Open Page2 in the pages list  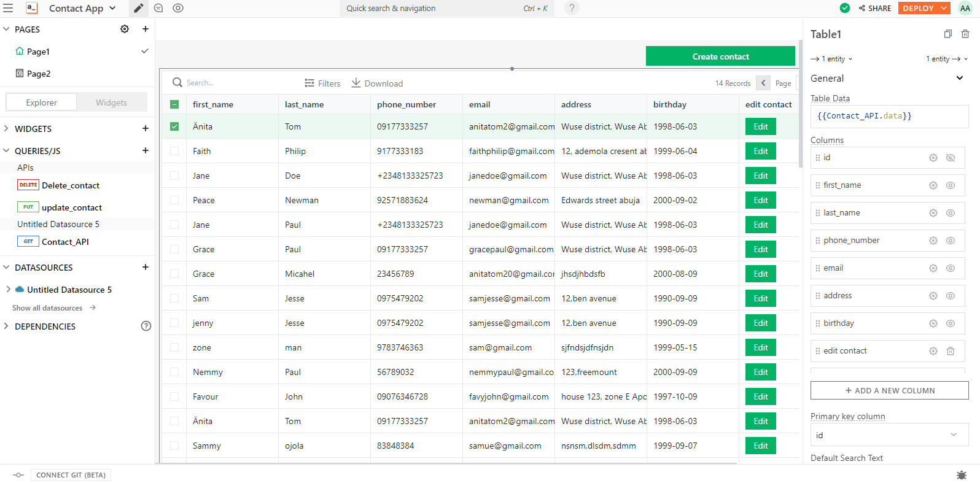click(x=39, y=74)
